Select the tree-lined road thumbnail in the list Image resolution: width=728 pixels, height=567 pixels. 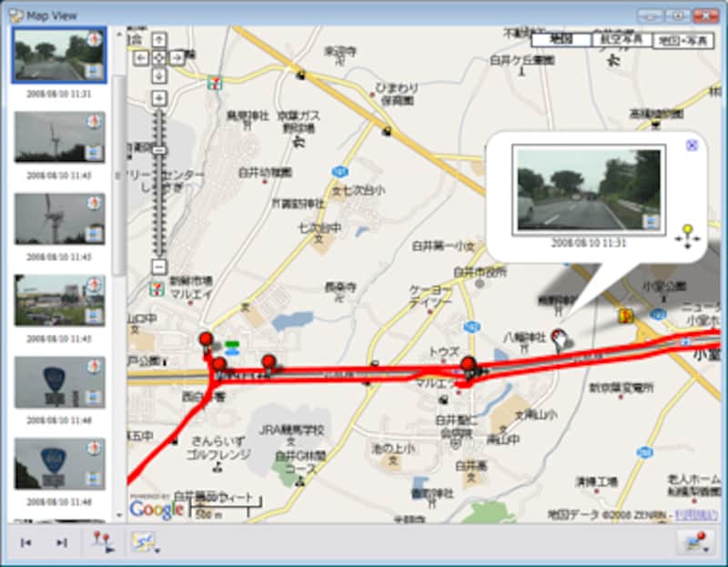[59, 56]
